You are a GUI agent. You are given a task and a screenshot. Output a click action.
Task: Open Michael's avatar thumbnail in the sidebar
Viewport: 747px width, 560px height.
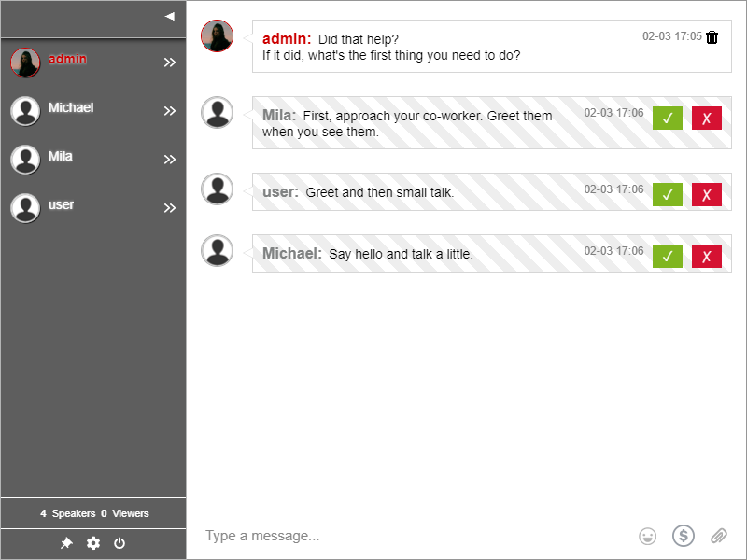click(25, 110)
